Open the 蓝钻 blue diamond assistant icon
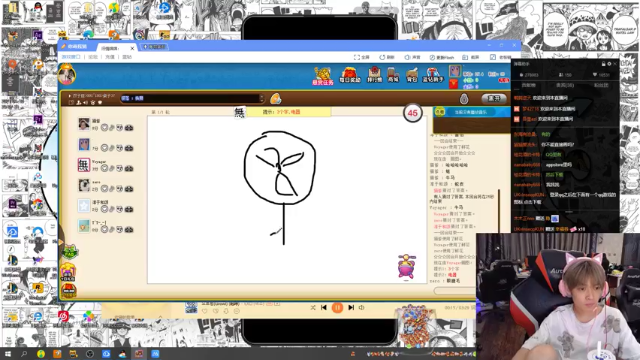 tap(433, 75)
